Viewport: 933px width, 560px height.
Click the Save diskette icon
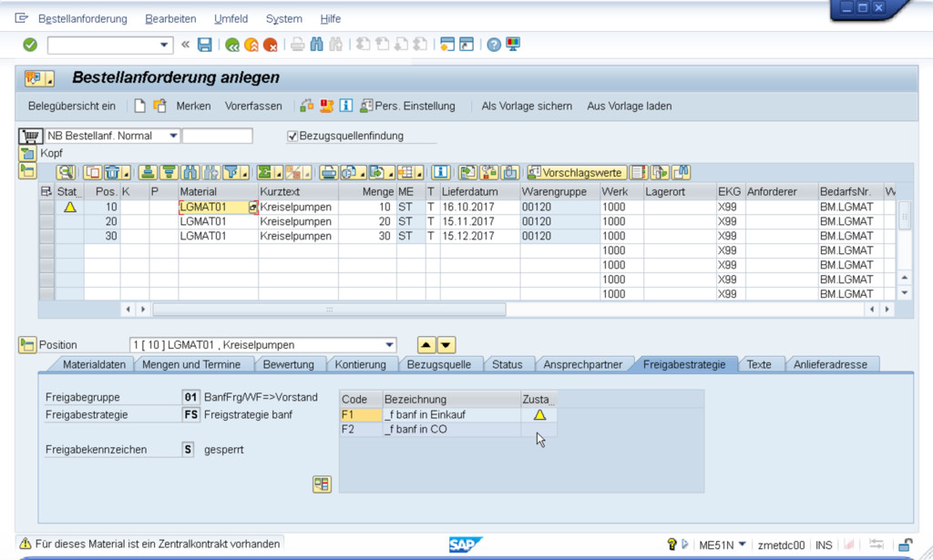click(x=205, y=45)
